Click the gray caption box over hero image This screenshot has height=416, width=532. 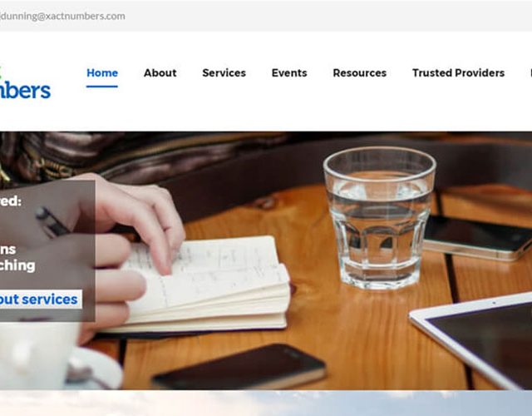coord(47,251)
